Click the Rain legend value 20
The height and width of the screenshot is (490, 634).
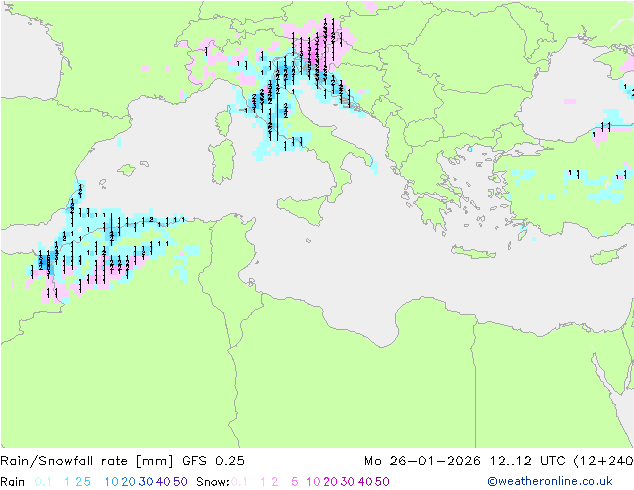coord(128,482)
